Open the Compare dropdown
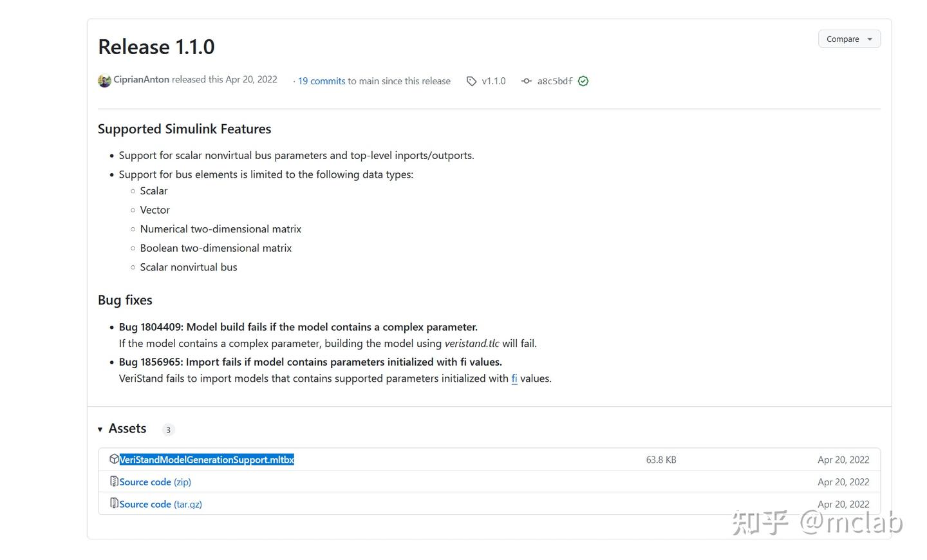 tap(848, 39)
